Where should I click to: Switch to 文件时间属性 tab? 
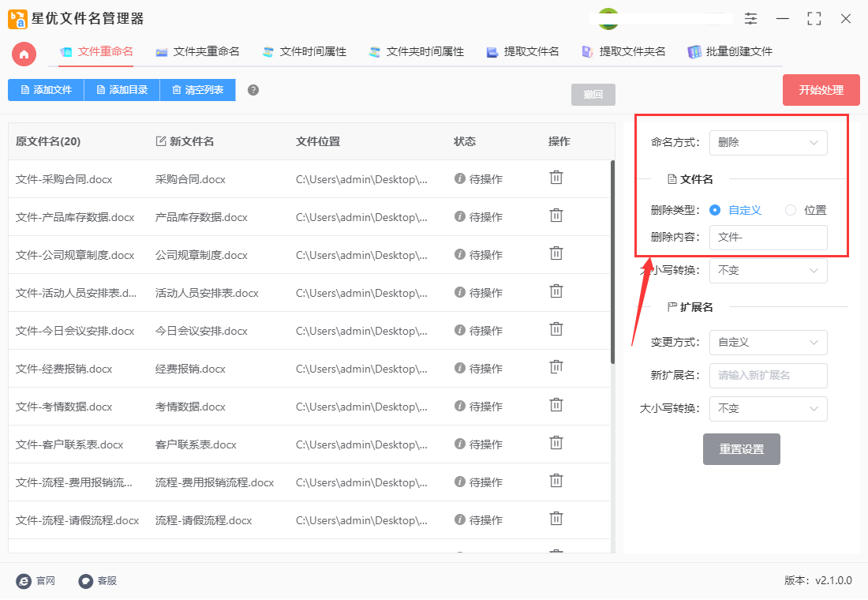[x=304, y=52]
